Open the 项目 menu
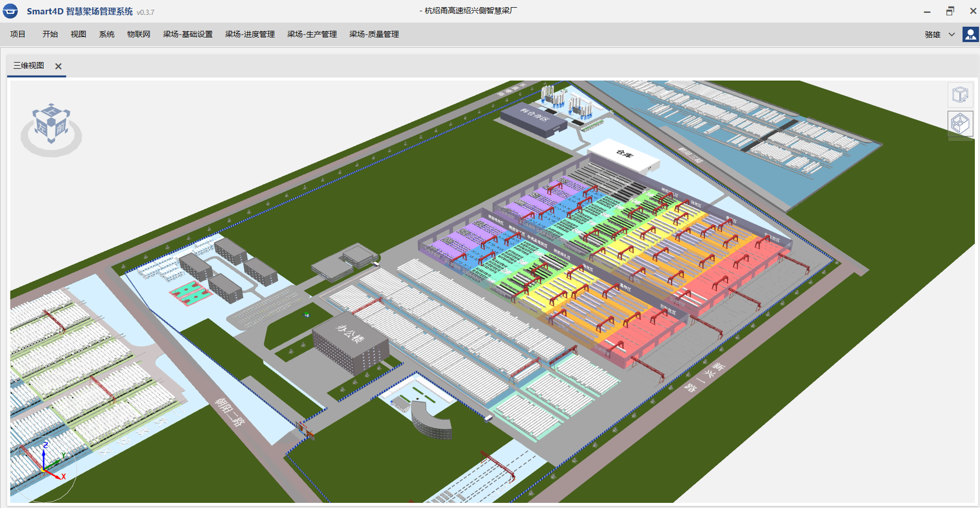 [x=17, y=34]
